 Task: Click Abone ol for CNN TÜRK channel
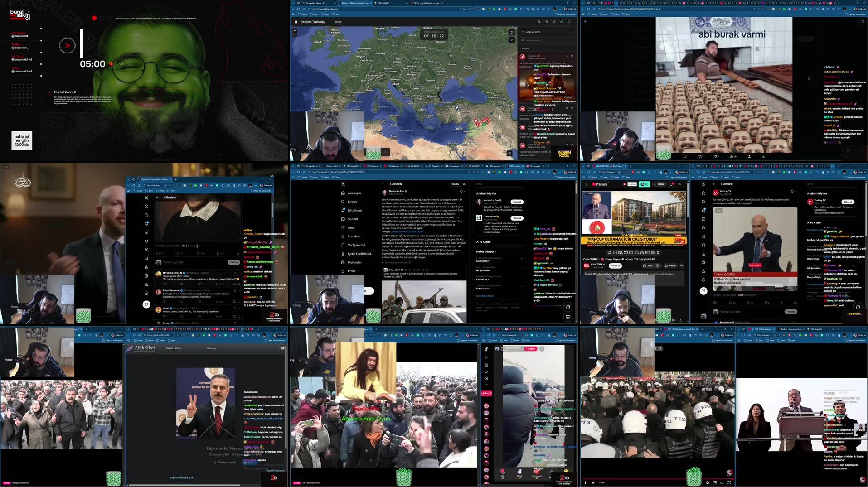[x=615, y=266]
